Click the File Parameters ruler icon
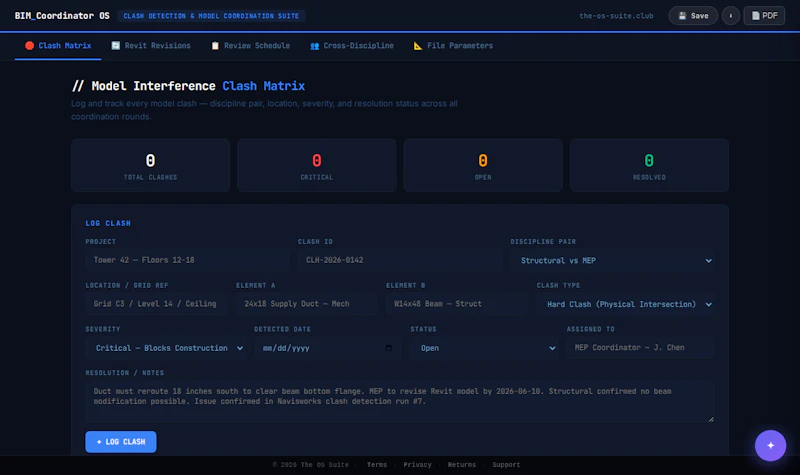Viewport: 800px width, 475px height. [x=418, y=45]
